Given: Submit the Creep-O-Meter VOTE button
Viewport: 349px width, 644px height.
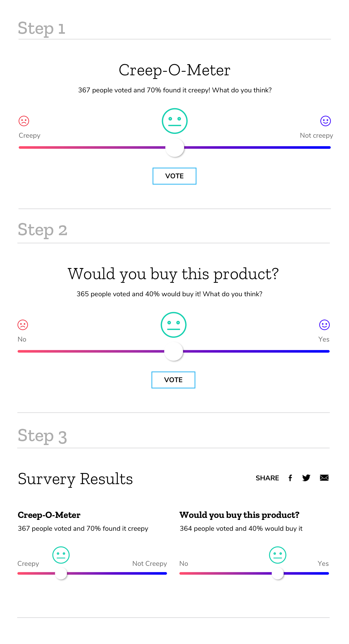Looking at the screenshot, I should tap(174, 176).
